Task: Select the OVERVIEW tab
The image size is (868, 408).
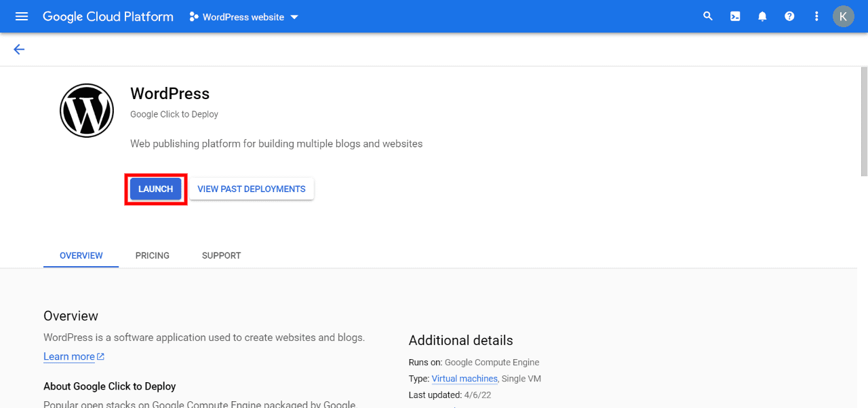Action: (x=81, y=255)
